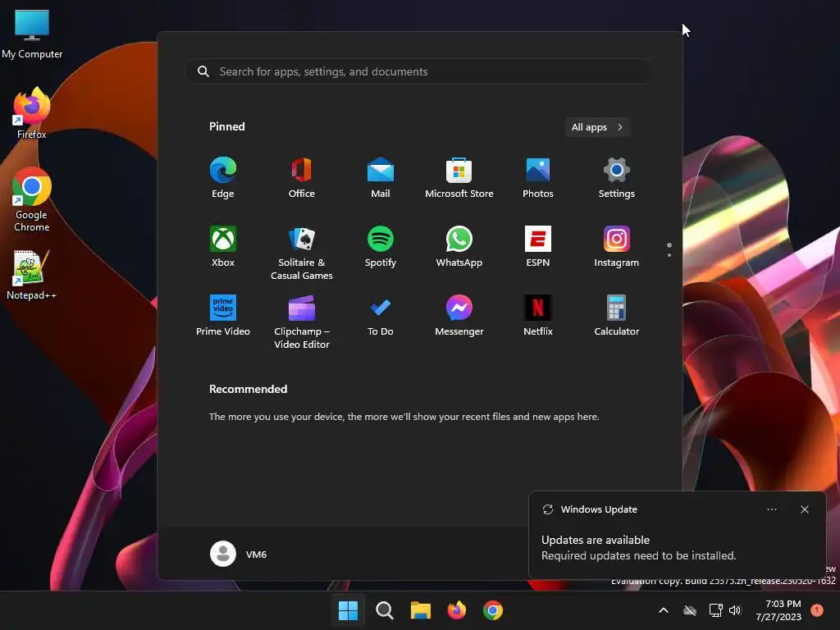Open Chrome from the taskbar
The image size is (840, 630).
coord(493,610)
